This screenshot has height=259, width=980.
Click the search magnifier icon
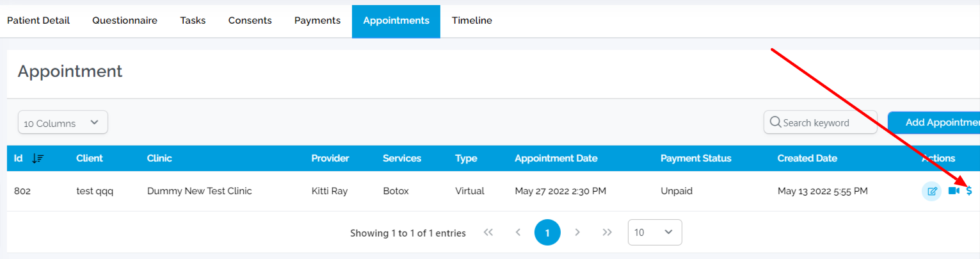click(x=775, y=122)
